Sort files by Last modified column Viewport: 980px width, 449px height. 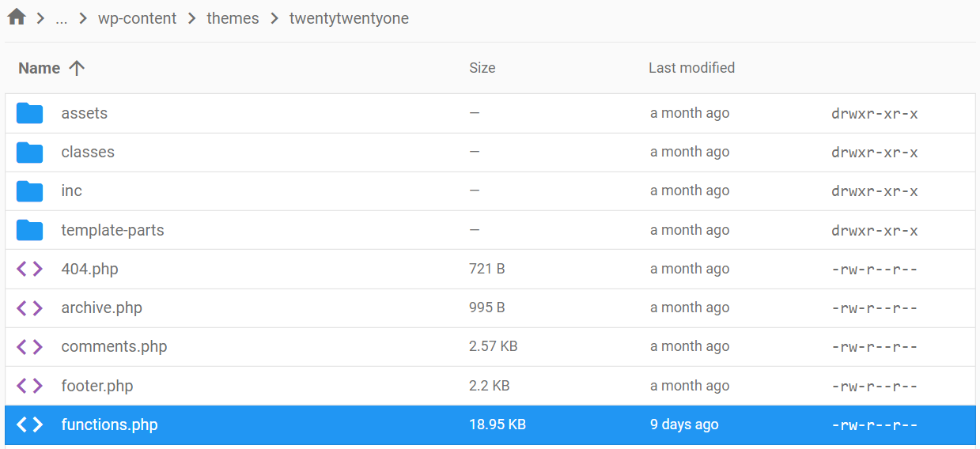691,68
